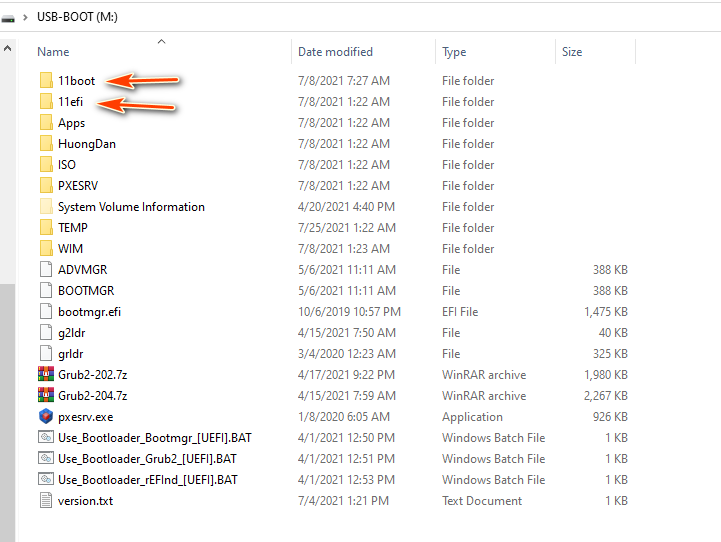Click the EFI File type cell
721x542 pixels.
(x=460, y=312)
